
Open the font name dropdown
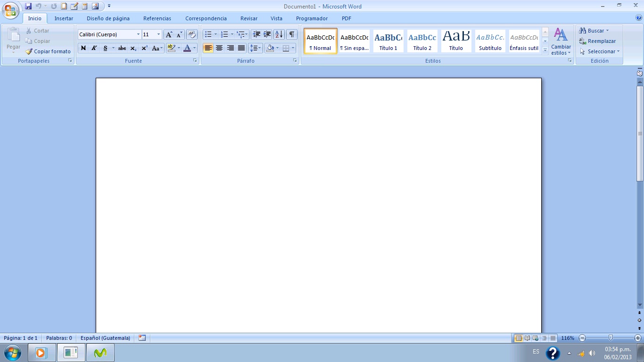(x=138, y=34)
